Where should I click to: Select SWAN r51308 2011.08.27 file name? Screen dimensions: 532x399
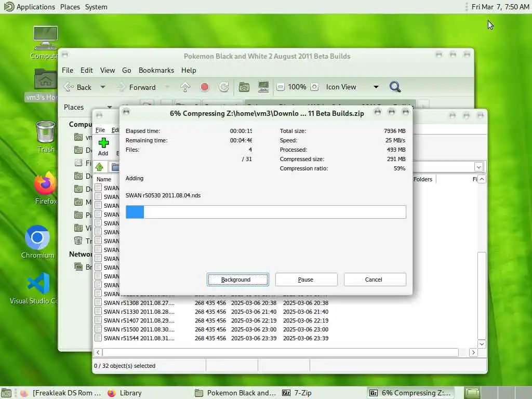[139, 303]
